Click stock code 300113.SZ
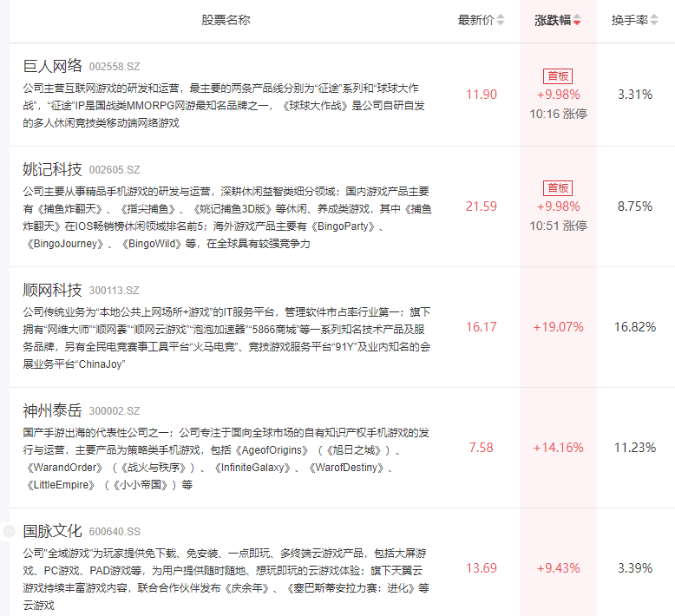This screenshot has height=616, width=675. click(114, 291)
